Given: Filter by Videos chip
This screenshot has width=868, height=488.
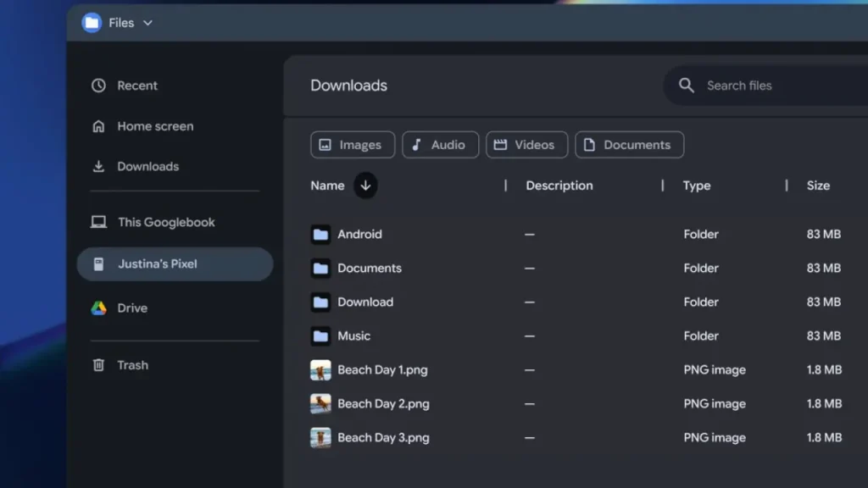Looking at the screenshot, I should (526, 145).
